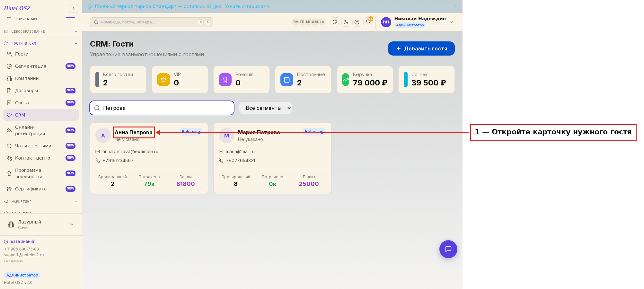Viewport: 644px width, 289px height.
Task: Click phone number 79027654321
Action: point(241,161)
